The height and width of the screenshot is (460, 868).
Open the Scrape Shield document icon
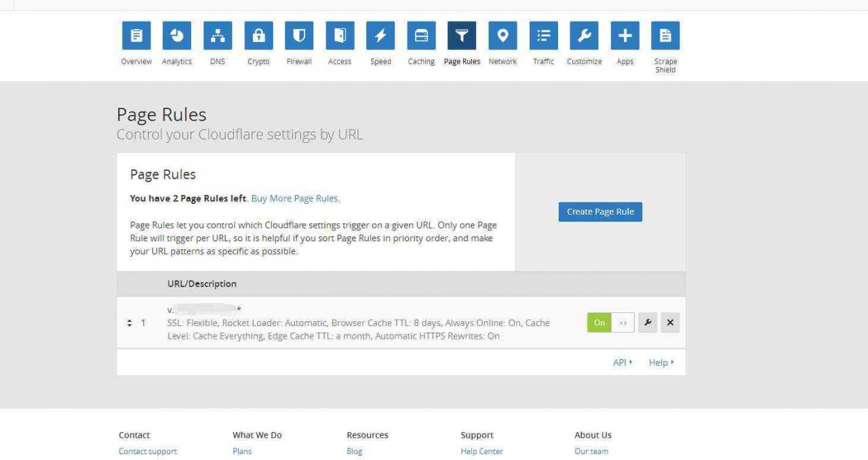[x=665, y=36]
